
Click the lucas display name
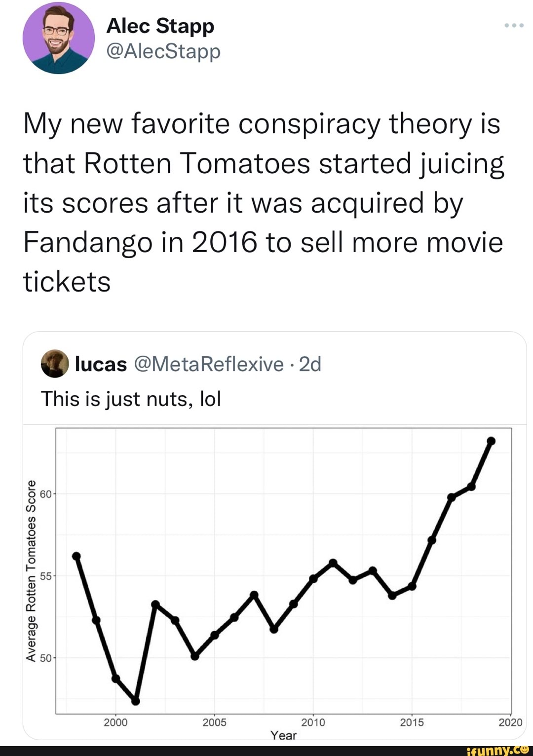click(101, 364)
